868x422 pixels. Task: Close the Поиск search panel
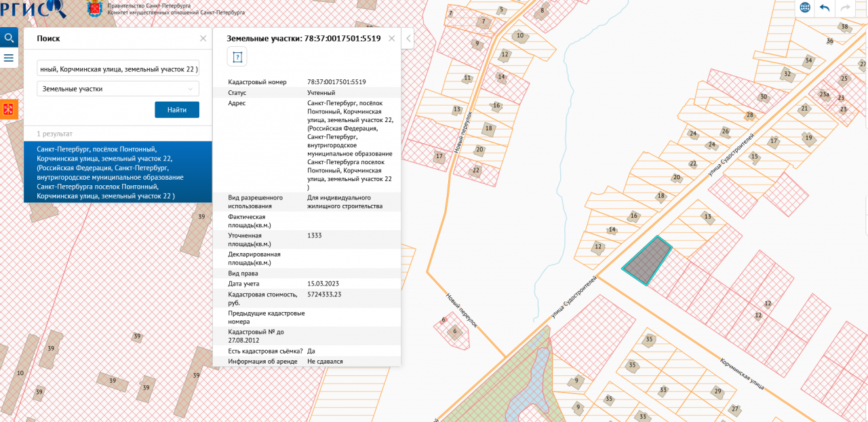coord(203,39)
